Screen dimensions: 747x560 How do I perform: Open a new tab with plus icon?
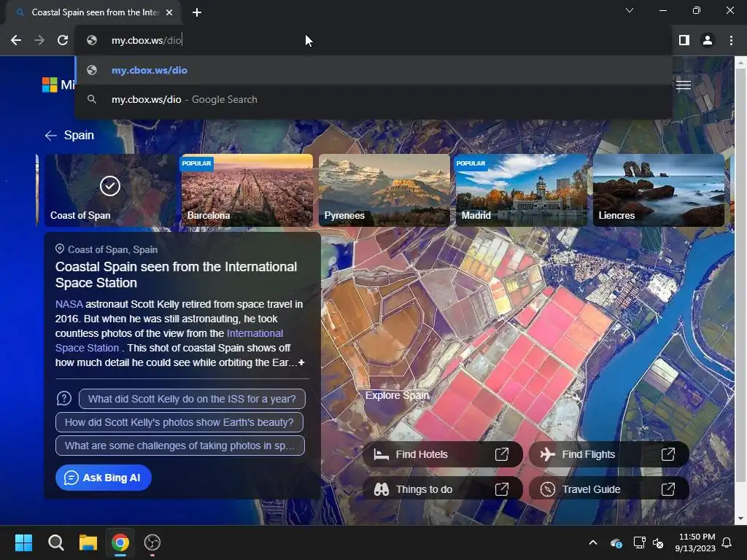tap(197, 12)
